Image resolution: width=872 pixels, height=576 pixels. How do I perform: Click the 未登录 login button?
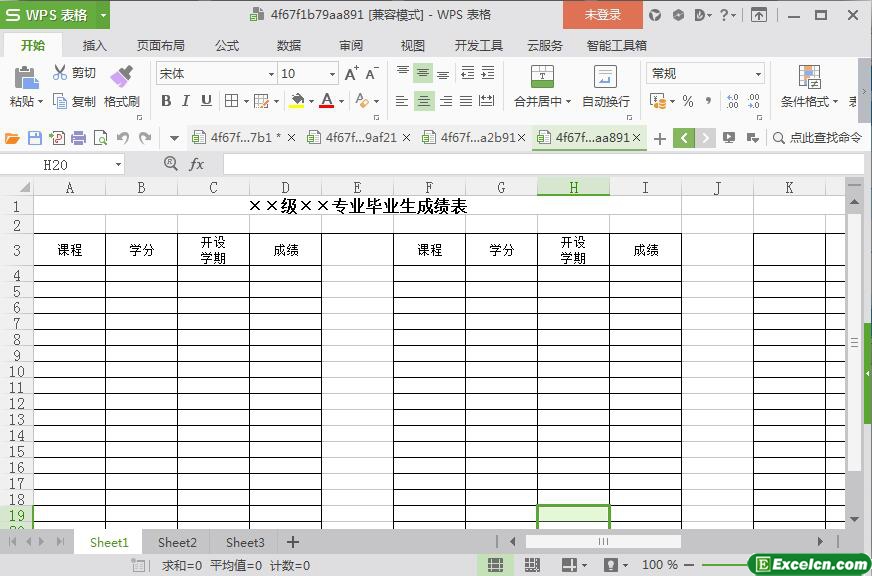click(603, 15)
